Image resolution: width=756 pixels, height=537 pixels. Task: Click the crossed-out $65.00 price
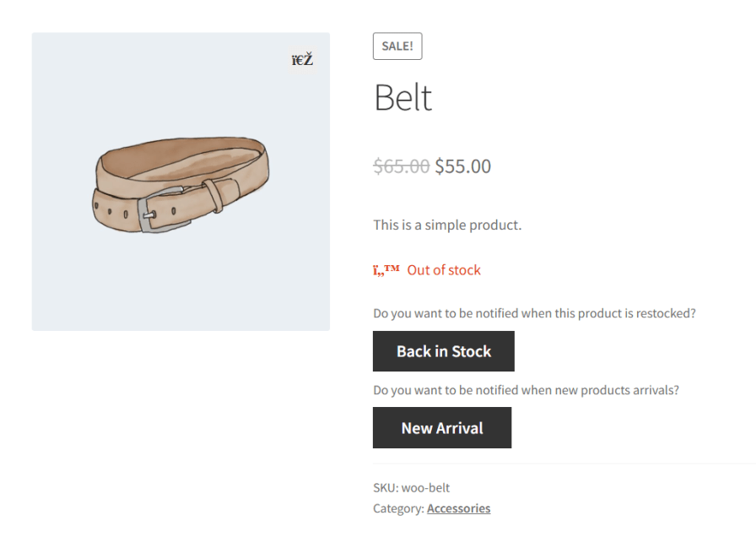402,166
